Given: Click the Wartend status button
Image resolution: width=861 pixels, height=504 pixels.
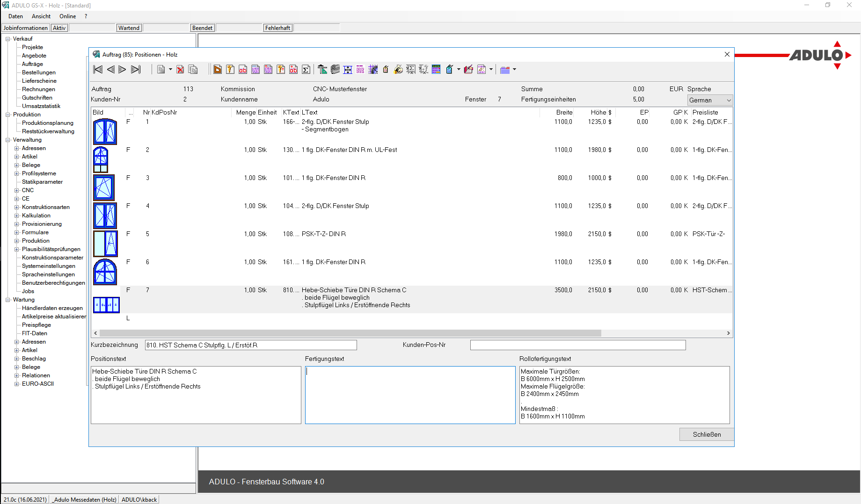Looking at the screenshot, I should pos(129,28).
